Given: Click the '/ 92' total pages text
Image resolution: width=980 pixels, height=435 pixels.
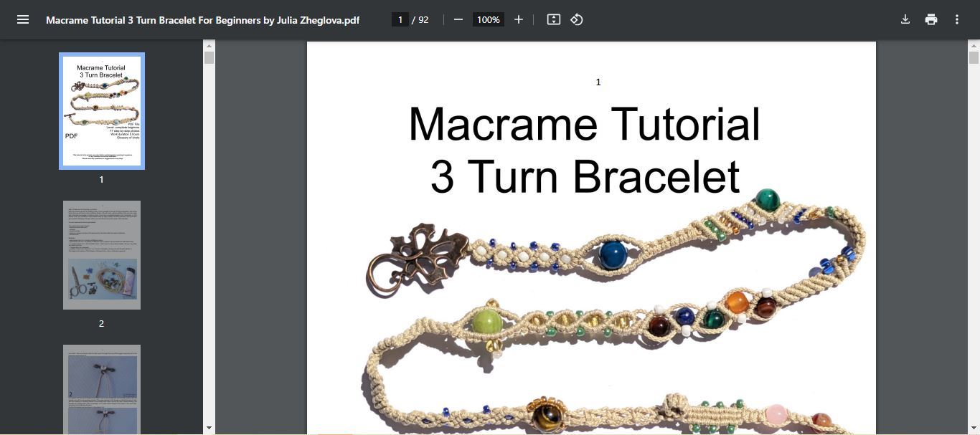Looking at the screenshot, I should coord(420,19).
